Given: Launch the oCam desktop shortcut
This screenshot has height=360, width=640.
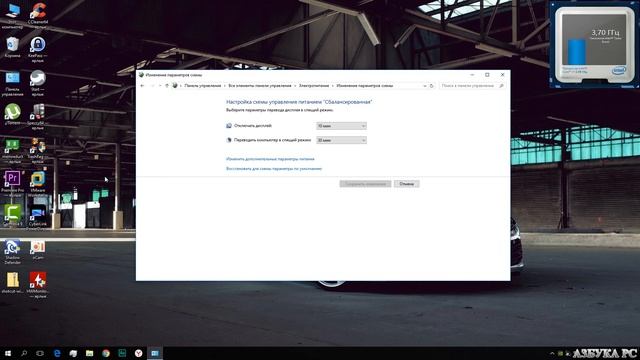Looking at the screenshot, I should [x=38, y=250].
